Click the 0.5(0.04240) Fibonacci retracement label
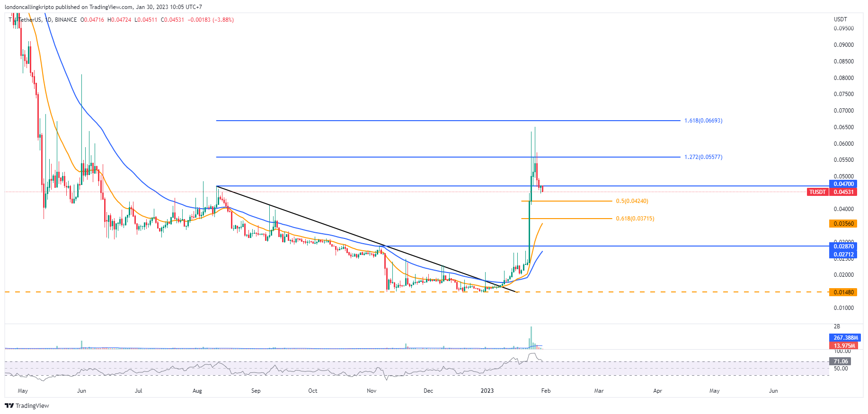Screen dimensions: 868x414 point(632,201)
